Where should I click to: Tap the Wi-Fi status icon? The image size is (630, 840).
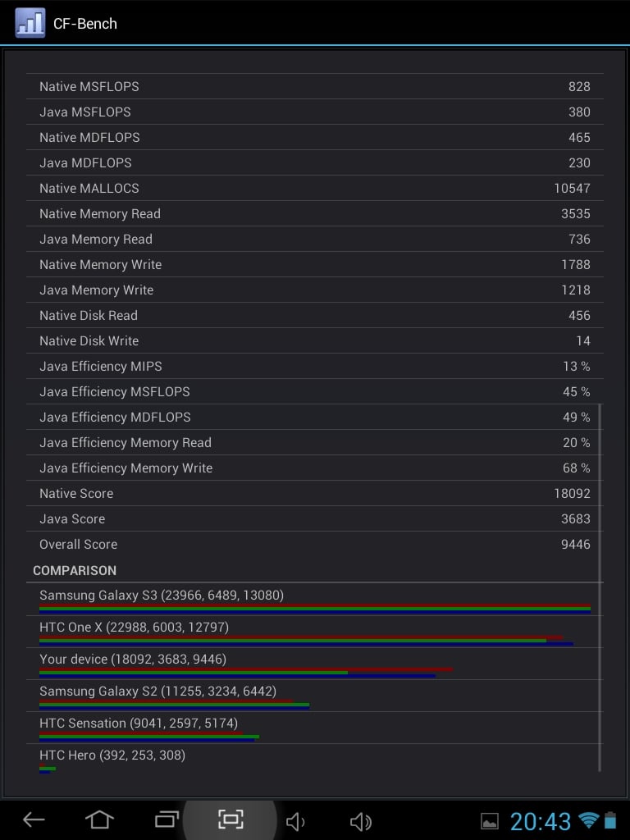pos(589,819)
